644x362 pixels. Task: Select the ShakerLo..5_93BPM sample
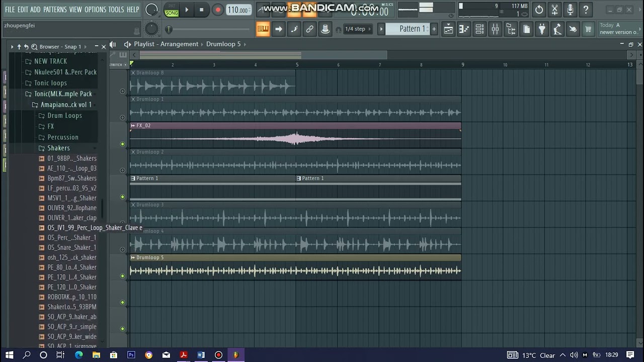point(71,307)
